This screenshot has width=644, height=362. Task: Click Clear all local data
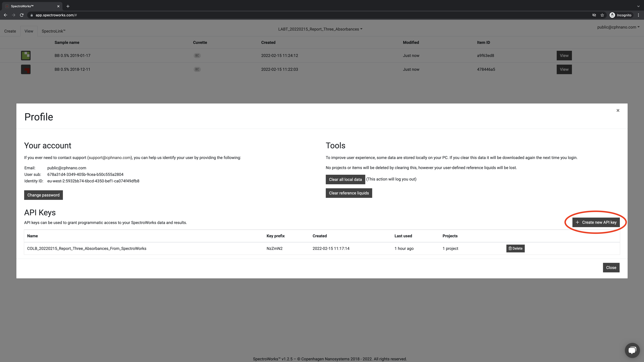pyautogui.click(x=345, y=179)
